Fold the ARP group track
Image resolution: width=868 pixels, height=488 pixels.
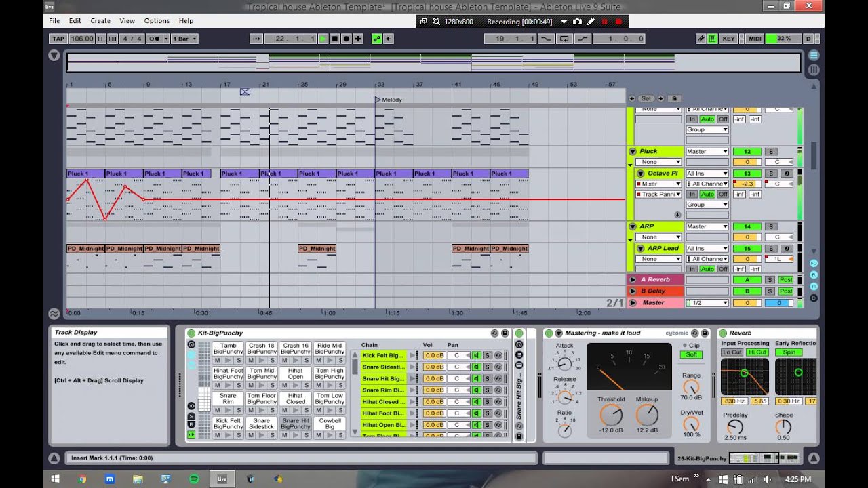[x=633, y=227]
